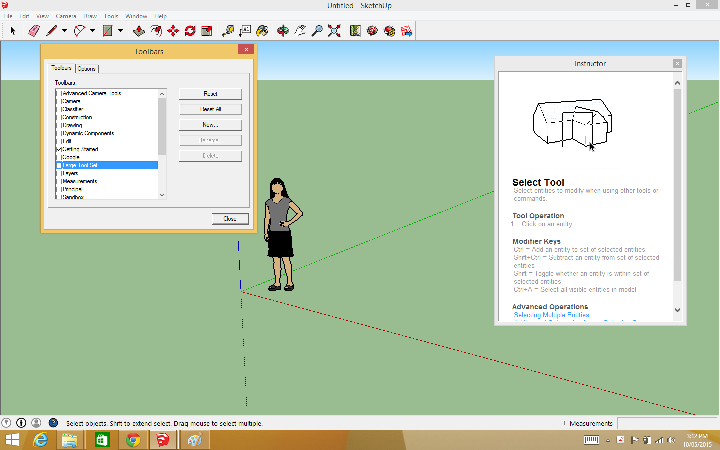
Task: Activate the Orbit camera tool
Action: [x=283, y=30]
